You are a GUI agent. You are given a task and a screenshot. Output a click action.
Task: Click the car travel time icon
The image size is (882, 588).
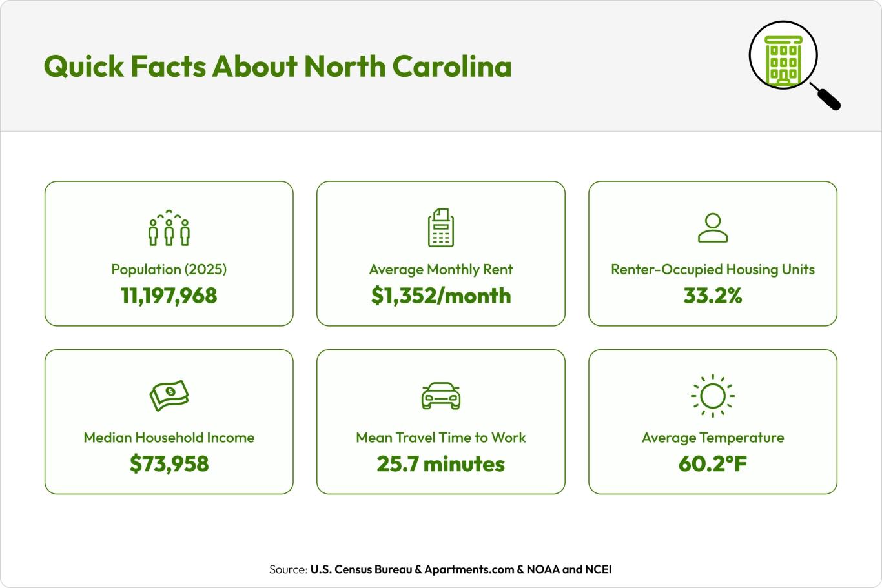[x=441, y=396]
